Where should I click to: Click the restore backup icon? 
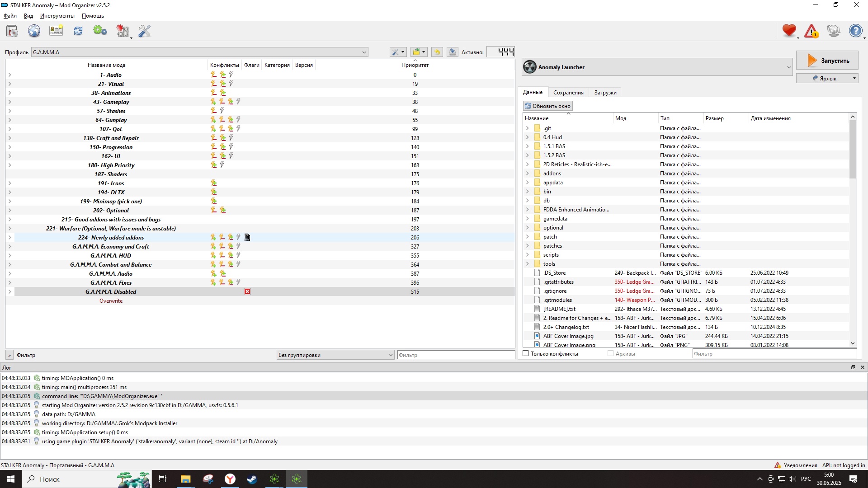[437, 52]
